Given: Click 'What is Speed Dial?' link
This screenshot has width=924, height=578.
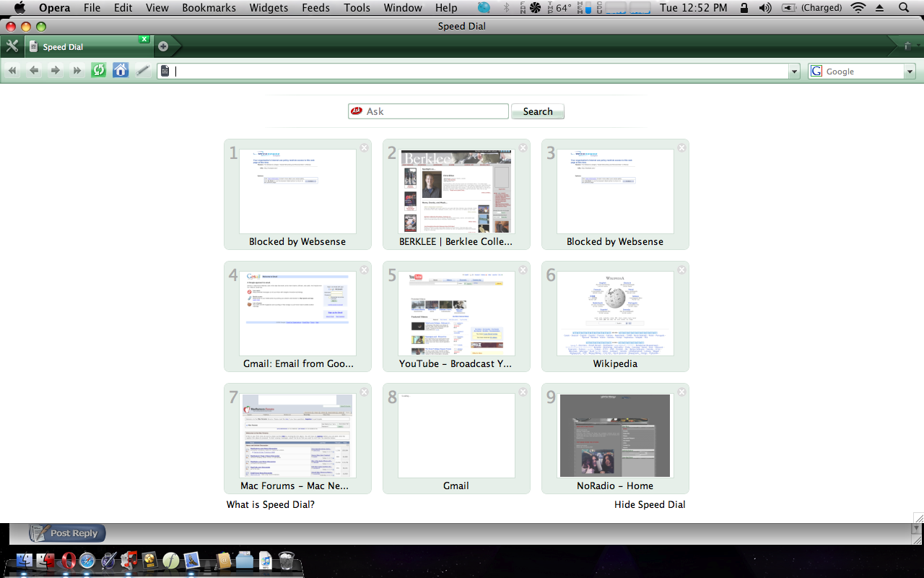Looking at the screenshot, I should point(271,504).
